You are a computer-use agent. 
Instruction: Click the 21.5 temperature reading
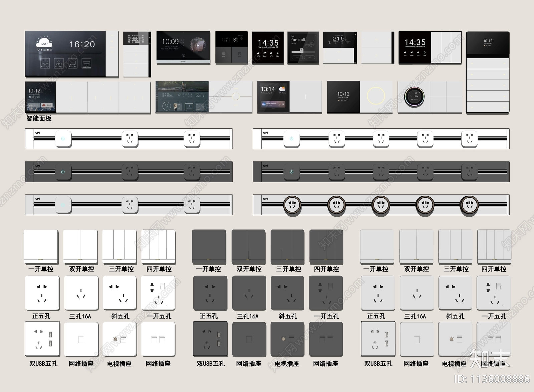(x=338, y=39)
